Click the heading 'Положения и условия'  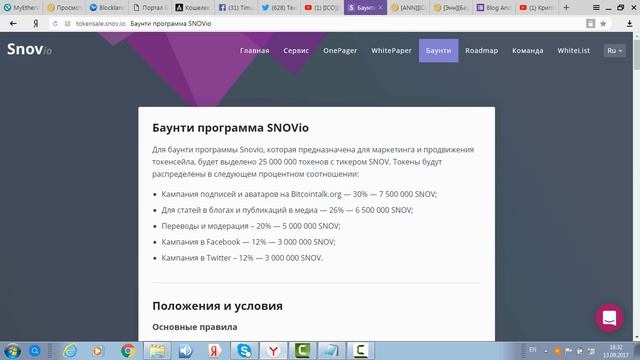click(x=217, y=306)
